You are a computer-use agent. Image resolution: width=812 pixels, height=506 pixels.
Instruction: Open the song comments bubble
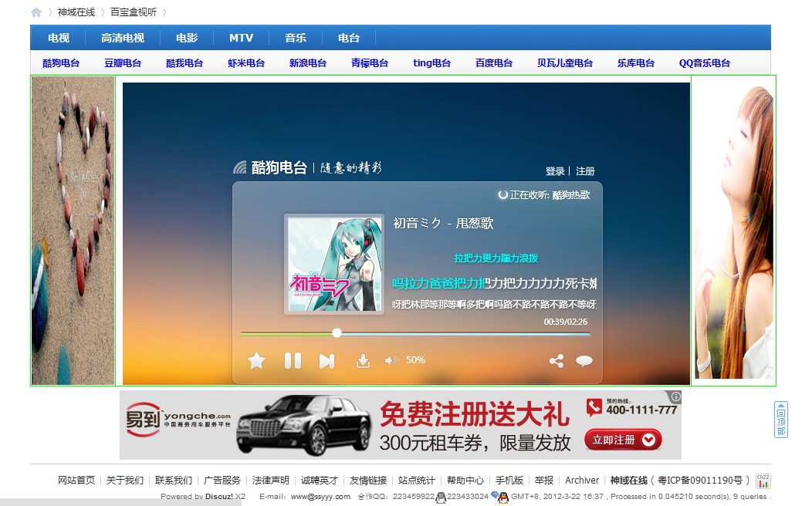pos(584,360)
